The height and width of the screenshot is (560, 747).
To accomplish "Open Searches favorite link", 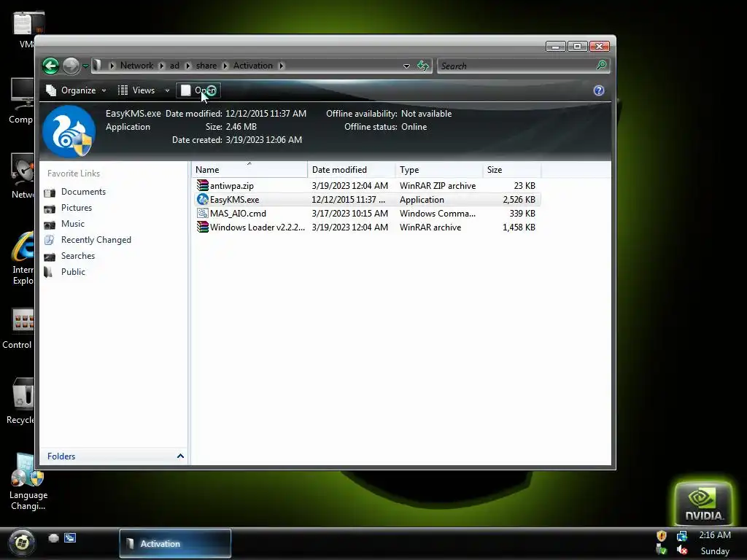I will coord(77,256).
